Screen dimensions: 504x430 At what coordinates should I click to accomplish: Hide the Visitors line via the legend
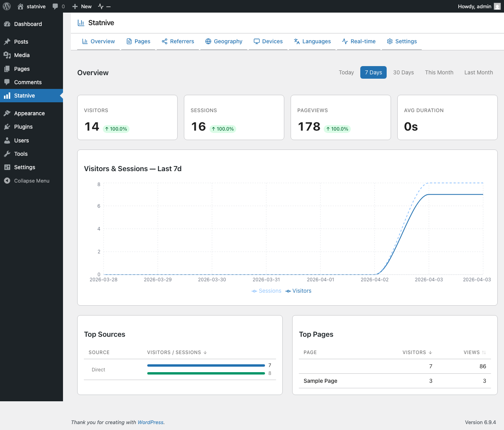(298, 291)
